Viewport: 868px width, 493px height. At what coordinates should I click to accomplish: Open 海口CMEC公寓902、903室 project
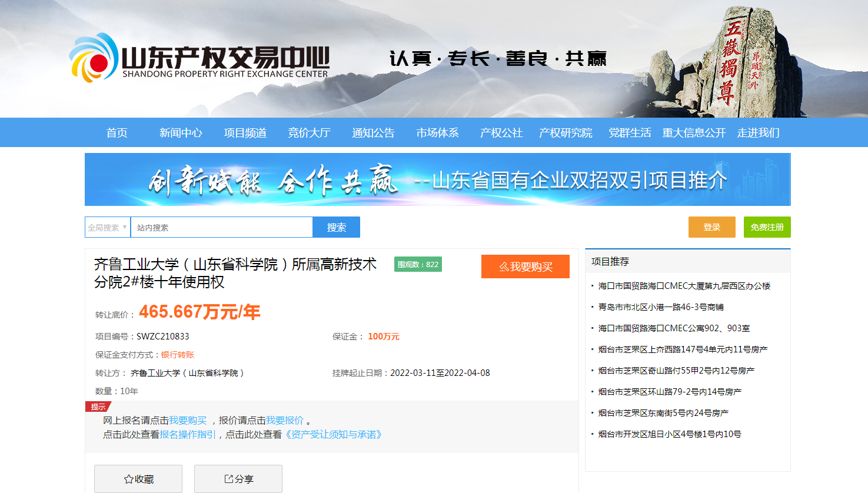tap(674, 328)
